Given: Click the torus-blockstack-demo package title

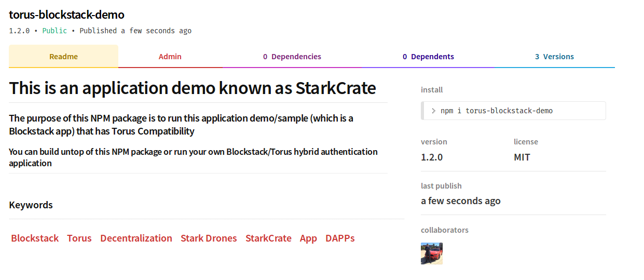Looking at the screenshot, I should pos(66,15).
